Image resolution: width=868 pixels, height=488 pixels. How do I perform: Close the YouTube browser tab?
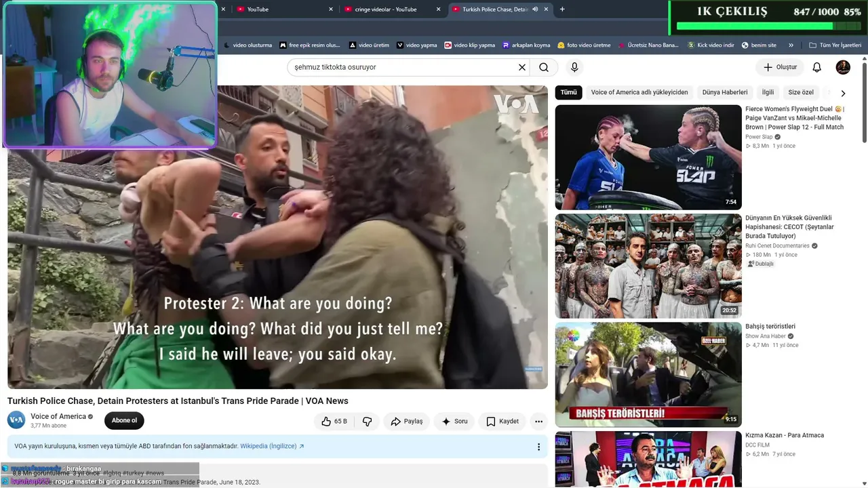[x=331, y=9]
